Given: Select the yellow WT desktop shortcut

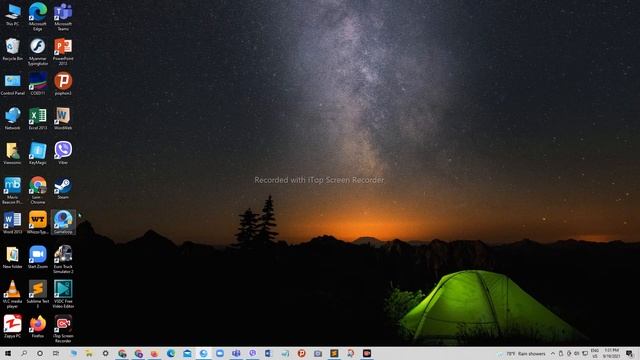Looking at the screenshot, I should click(38, 223).
